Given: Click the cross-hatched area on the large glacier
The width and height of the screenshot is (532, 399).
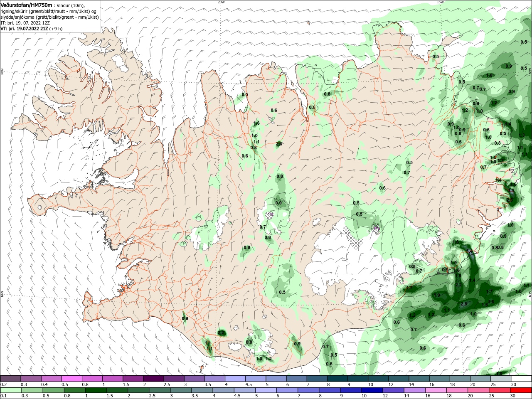Looking at the screenshot, I should 353,237.
